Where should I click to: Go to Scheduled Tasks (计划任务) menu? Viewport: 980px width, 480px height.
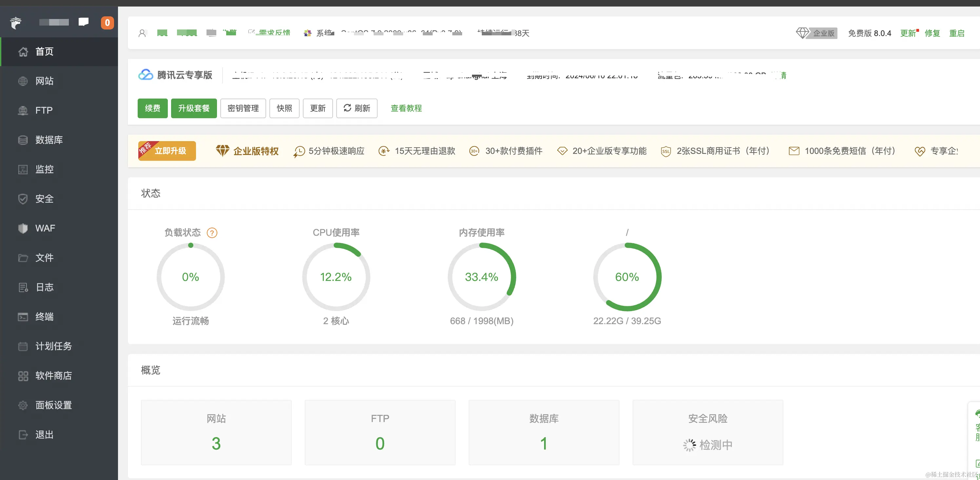53,346
